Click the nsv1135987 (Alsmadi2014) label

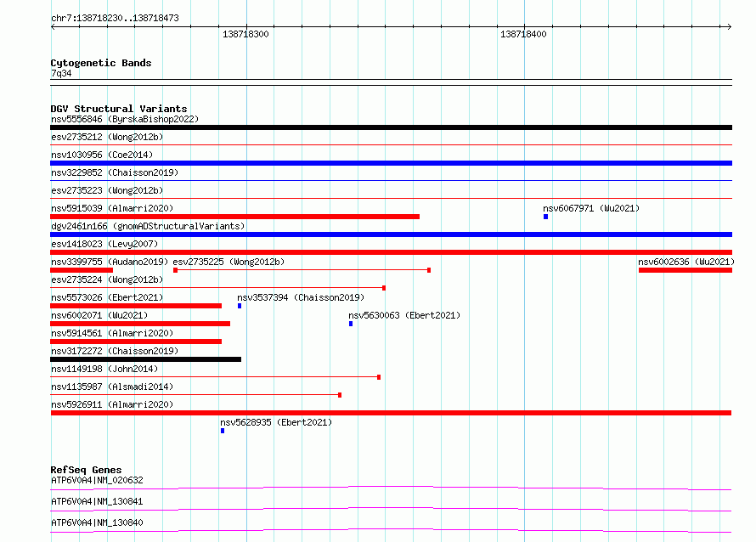[112, 387]
